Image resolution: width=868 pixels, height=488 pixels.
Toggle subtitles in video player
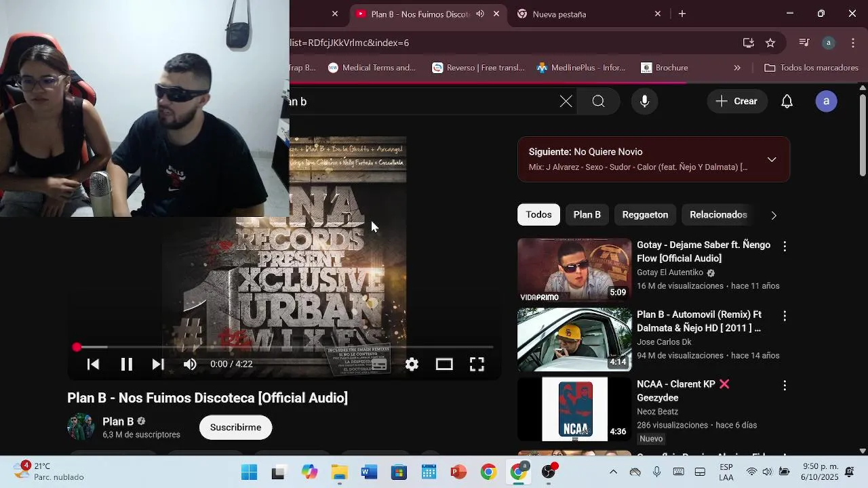[379, 364]
